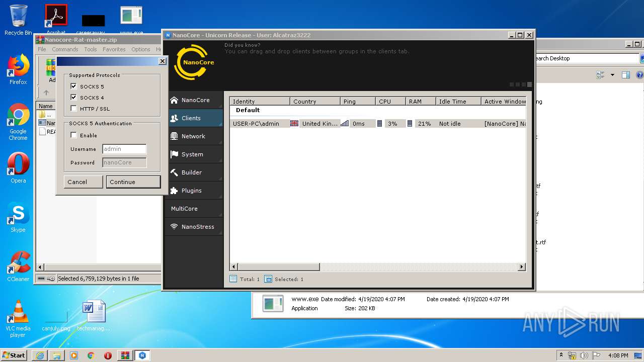Close the Supported Protocols dialog
Viewport: 644px width, 362px height.
pyautogui.click(x=162, y=61)
